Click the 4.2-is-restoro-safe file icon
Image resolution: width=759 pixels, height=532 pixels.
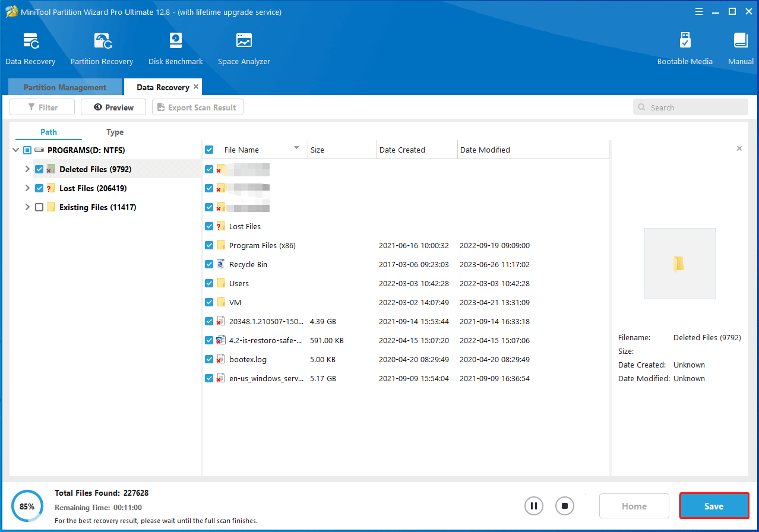pos(221,340)
